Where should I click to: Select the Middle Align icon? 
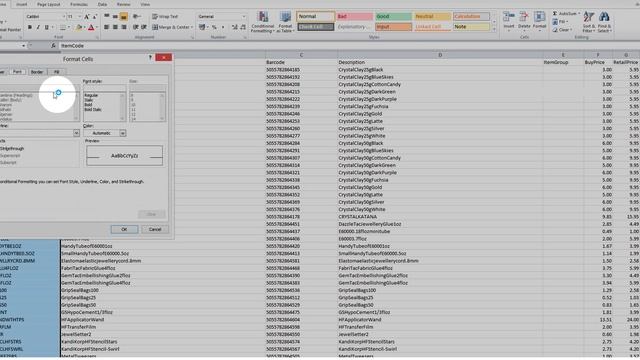tap(115, 17)
